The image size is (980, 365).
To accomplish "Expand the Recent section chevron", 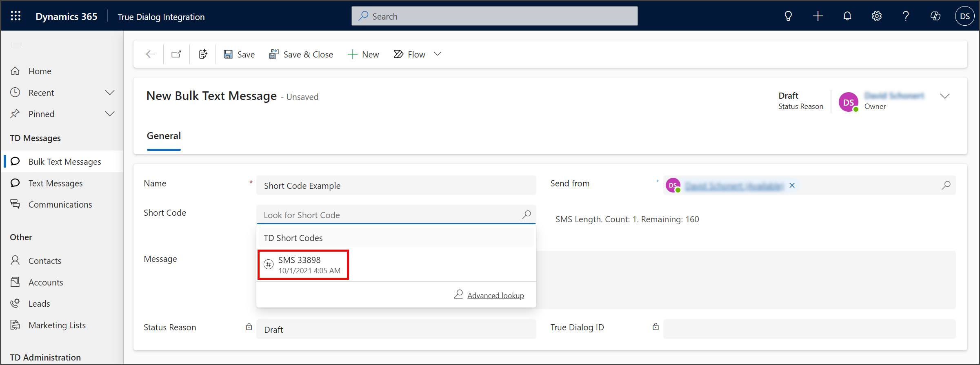I will pyautogui.click(x=110, y=93).
